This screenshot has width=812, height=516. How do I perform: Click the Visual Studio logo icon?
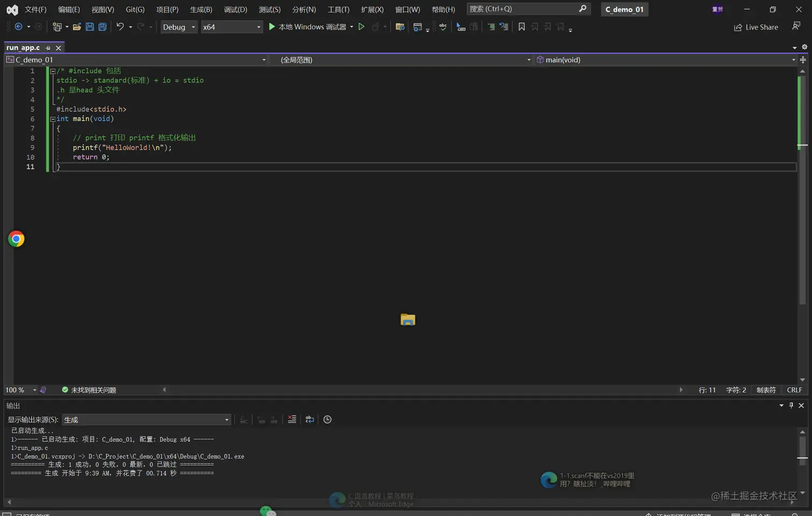coord(12,10)
